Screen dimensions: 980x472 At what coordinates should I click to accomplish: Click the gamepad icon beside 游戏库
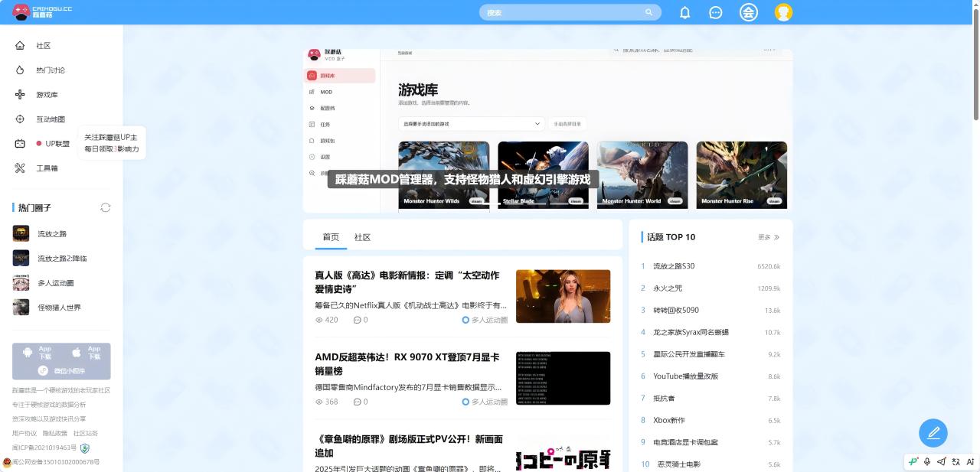coord(20,95)
